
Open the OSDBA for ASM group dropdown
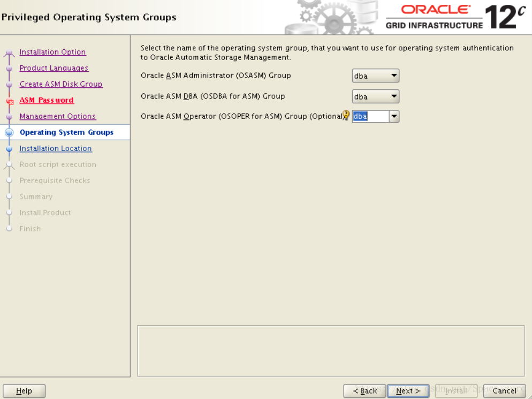coord(376,96)
